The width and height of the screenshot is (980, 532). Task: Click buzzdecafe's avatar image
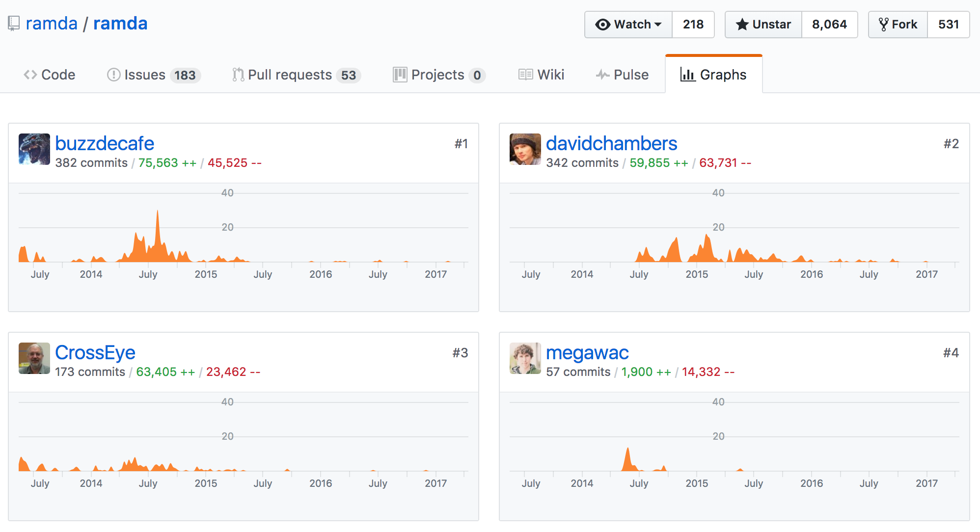point(34,149)
